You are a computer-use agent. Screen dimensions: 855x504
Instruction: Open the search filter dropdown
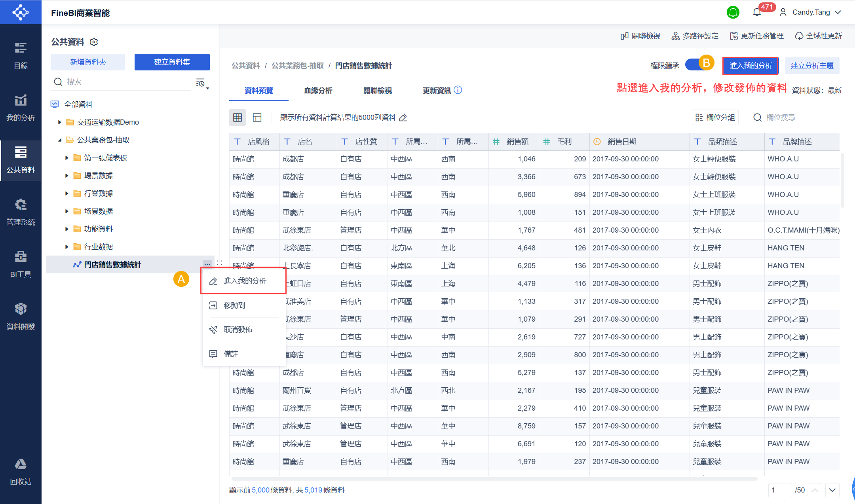[202, 83]
